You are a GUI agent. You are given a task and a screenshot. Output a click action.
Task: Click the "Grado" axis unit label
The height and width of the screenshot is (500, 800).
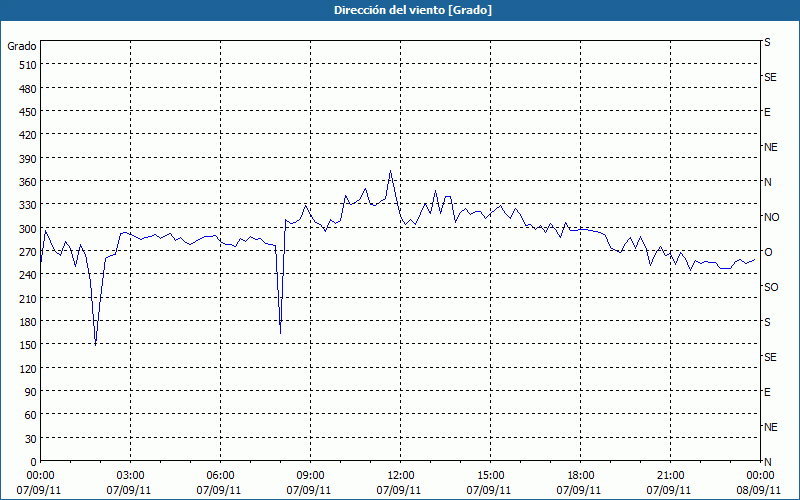22,46
